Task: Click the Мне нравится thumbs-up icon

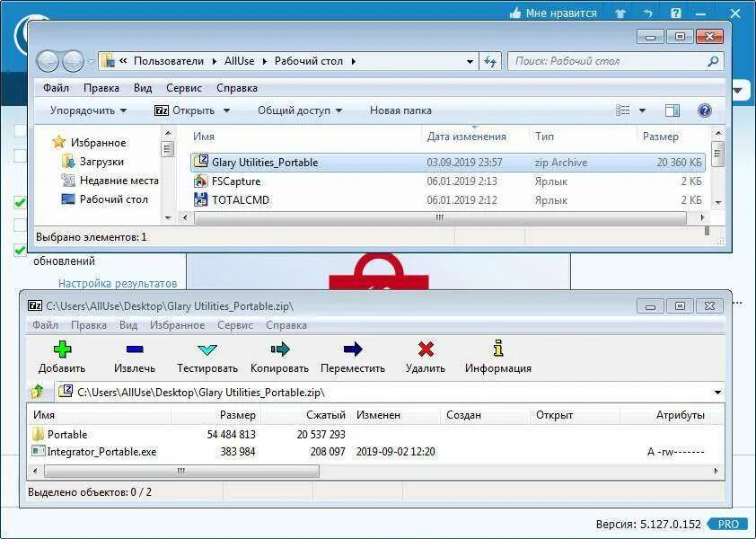Action: (515, 13)
